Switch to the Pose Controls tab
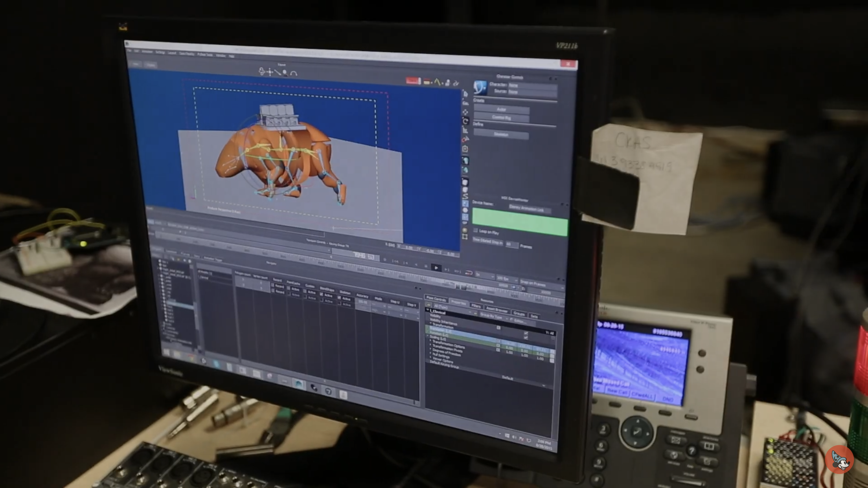The width and height of the screenshot is (868, 488). click(436, 299)
